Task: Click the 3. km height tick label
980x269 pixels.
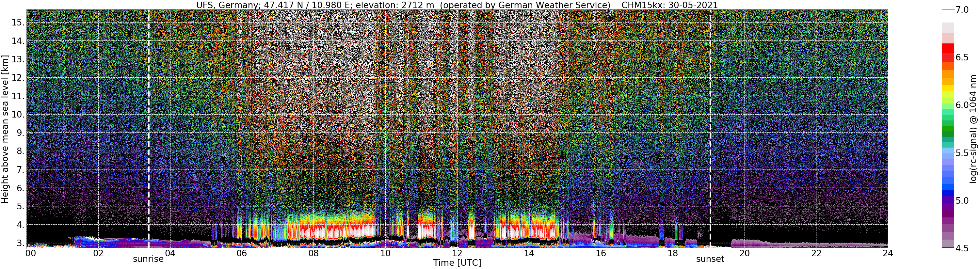Action: pos(20,243)
